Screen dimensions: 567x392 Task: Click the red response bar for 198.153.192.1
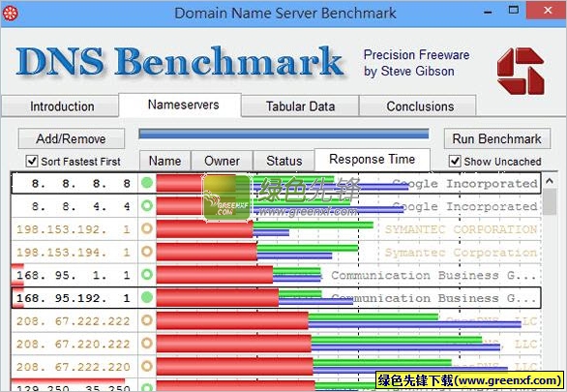[205, 228]
